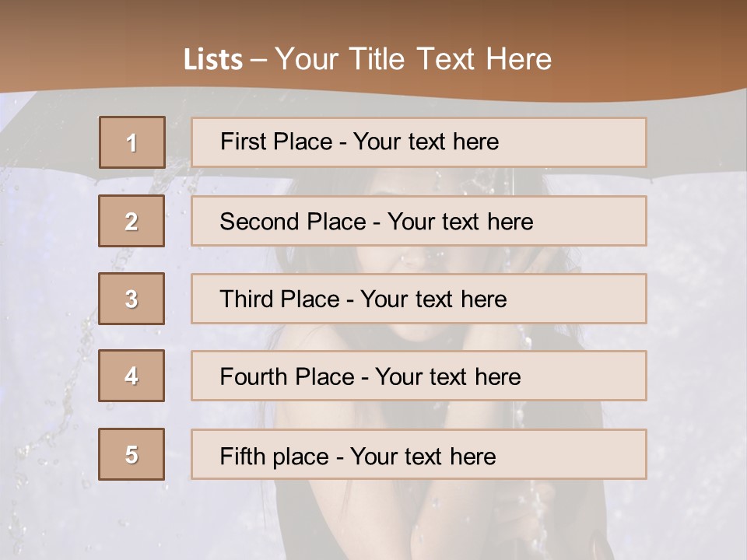Select the number 1 box
Image resolution: width=747 pixels, height=560 pixels.
click(x=132, y=142)
